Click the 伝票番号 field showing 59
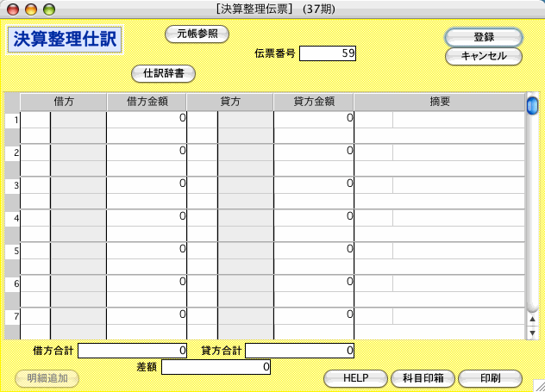The width and height of the screenshot is (545, 392). 327,54
